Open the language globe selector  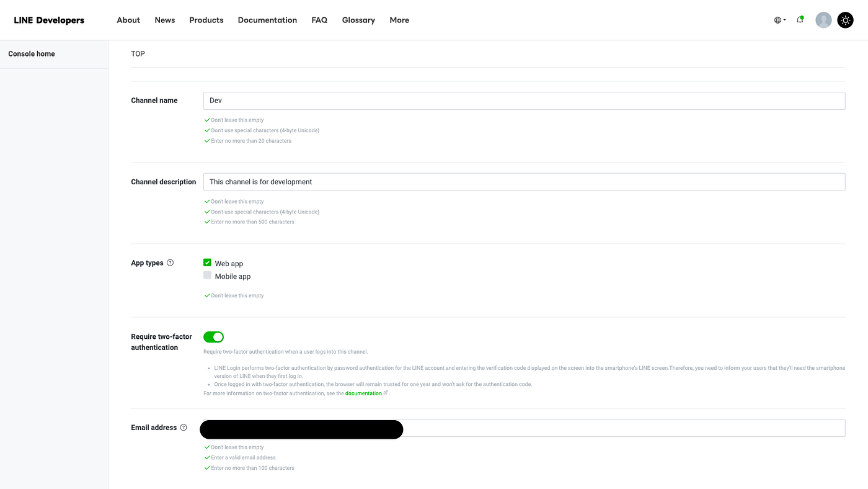779,20
